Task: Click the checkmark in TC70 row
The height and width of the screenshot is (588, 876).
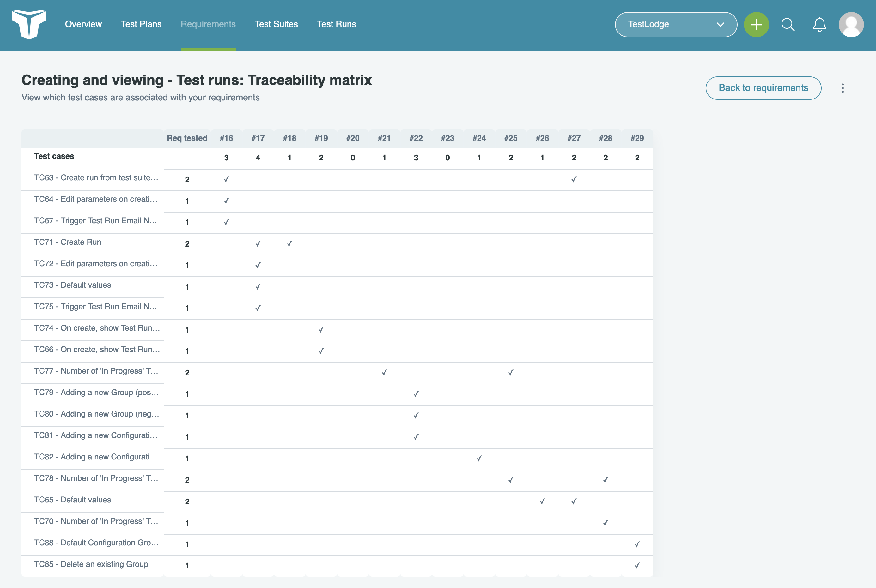Action: point(605,523)
